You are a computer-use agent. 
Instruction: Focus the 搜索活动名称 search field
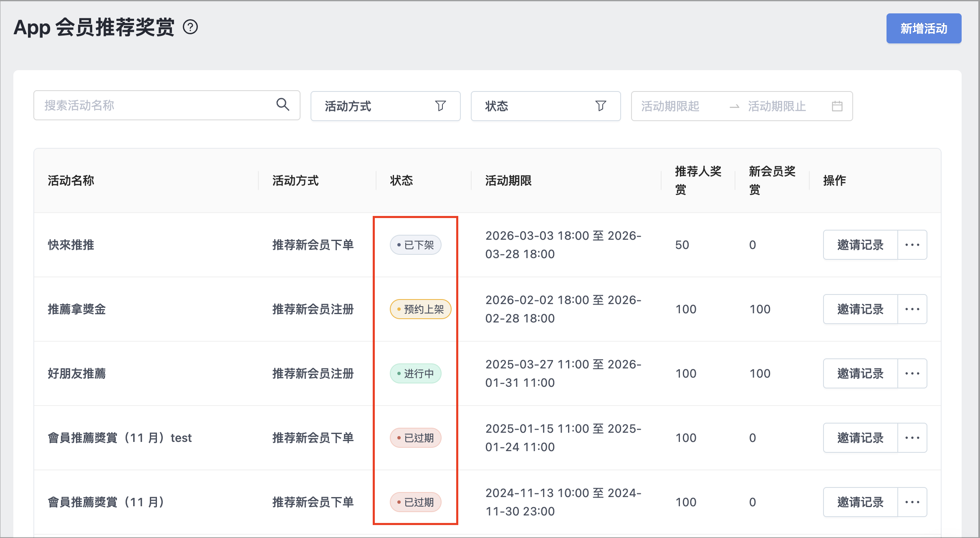(x=167, y=105)
